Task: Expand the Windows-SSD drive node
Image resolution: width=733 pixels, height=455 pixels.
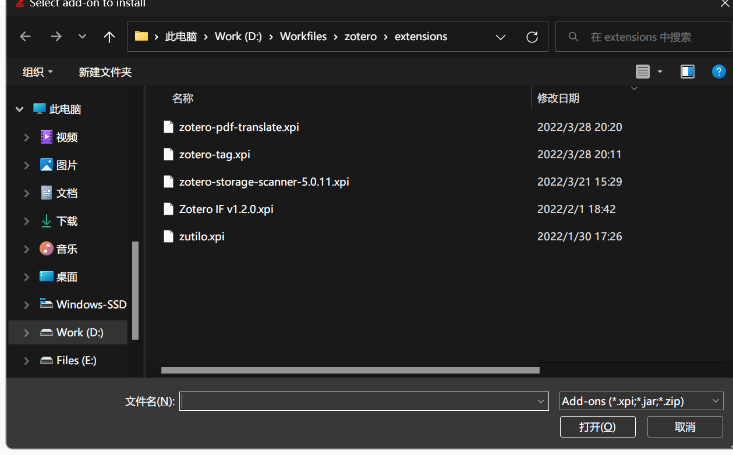Action: tap(27, 305)
